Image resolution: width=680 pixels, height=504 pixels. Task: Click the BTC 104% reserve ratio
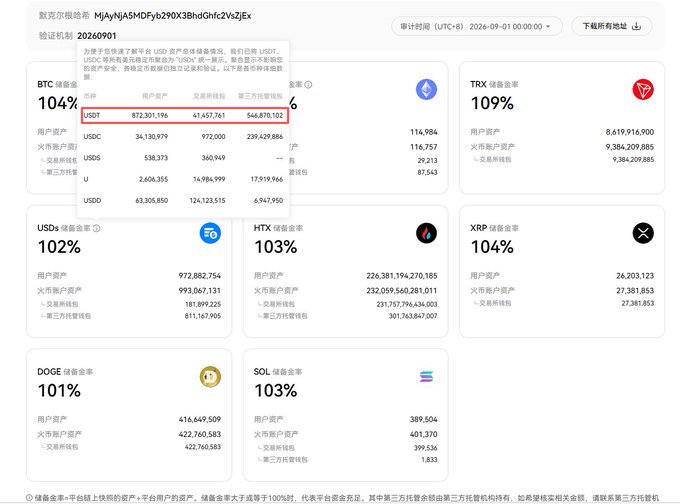(57, 103)
